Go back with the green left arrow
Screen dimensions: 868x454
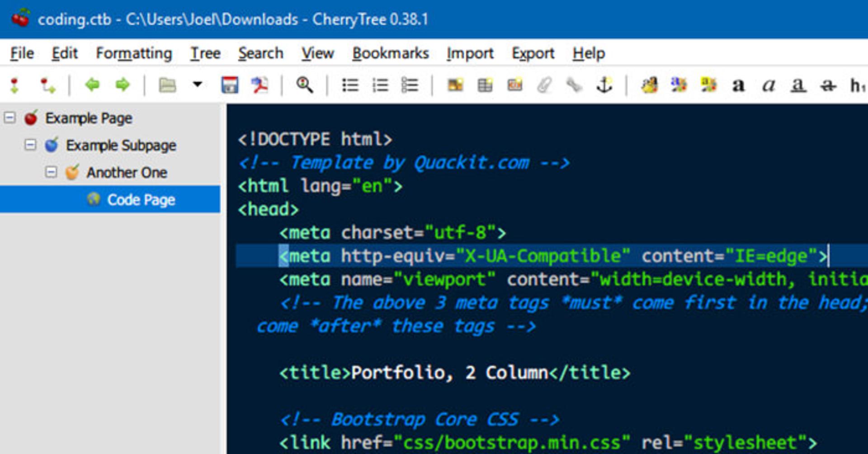coord(92,85)
